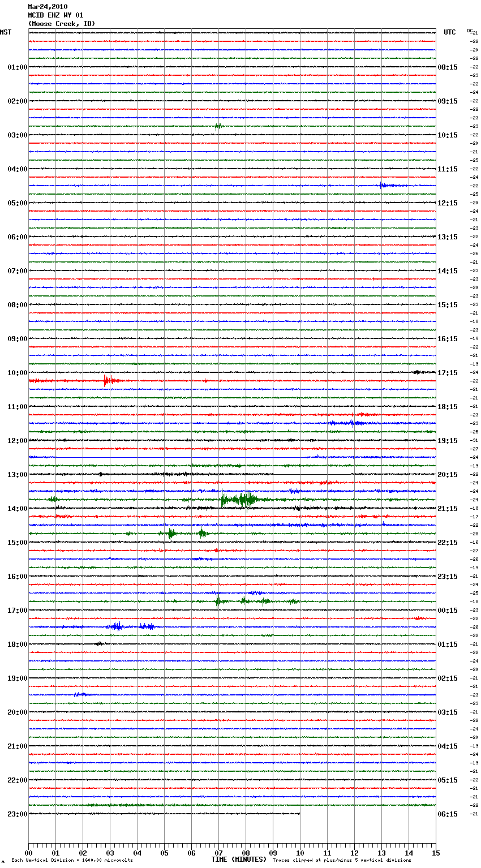The height and width of the screenshot is (868, 481).
Task: Click the red seismic spike after 10:00
Action: [x=107, y=381]
